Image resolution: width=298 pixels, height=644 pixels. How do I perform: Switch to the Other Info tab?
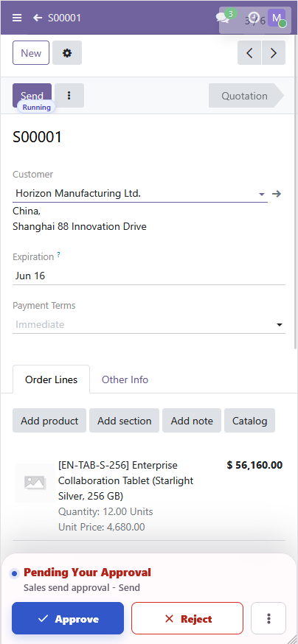[x=125, y=379]
